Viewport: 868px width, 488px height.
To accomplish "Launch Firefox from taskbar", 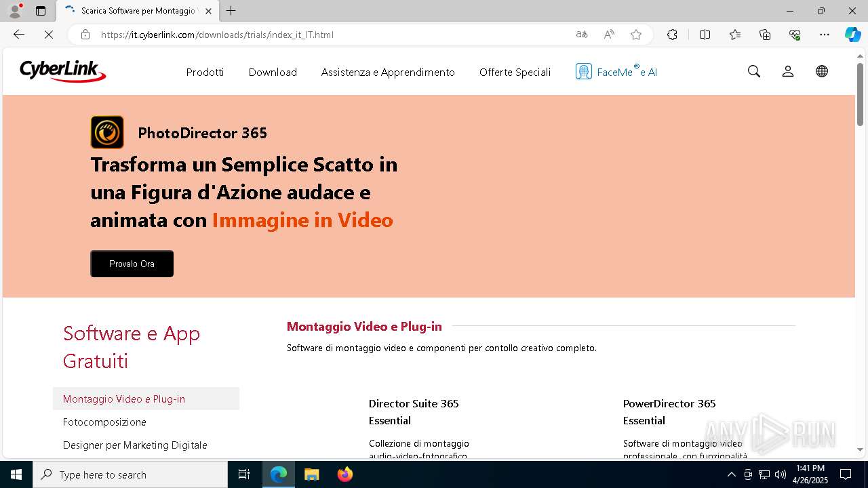I will (344, 474).
